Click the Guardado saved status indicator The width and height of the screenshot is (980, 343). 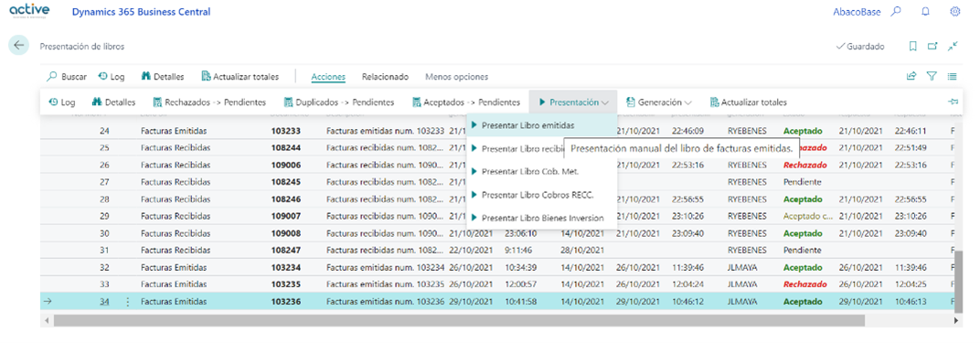click(x=860, y=47)
